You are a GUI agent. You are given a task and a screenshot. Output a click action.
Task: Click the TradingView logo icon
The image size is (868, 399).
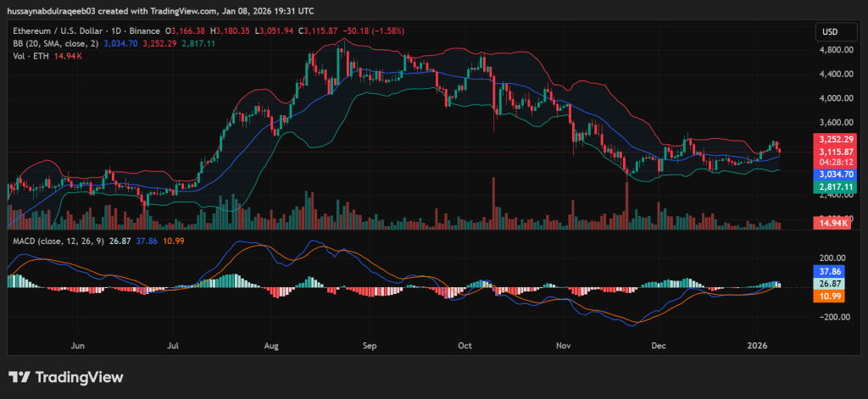(x=19, y=377)
